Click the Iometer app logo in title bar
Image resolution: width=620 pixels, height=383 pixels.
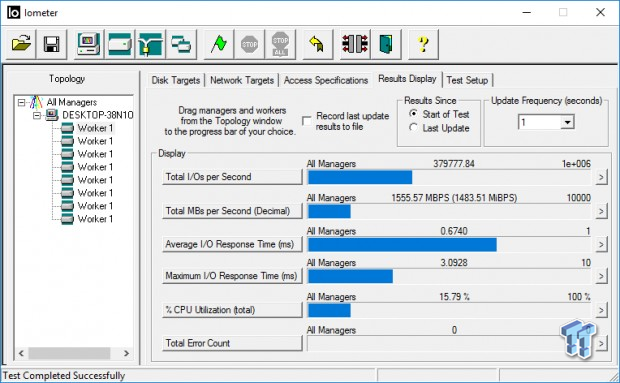pos(13,13)
